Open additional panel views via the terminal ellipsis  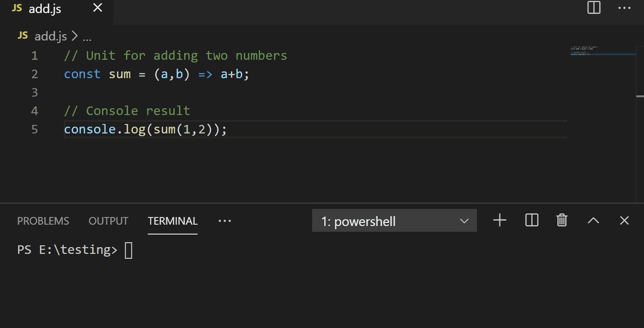pyautogui.click(x=225, y=221)
